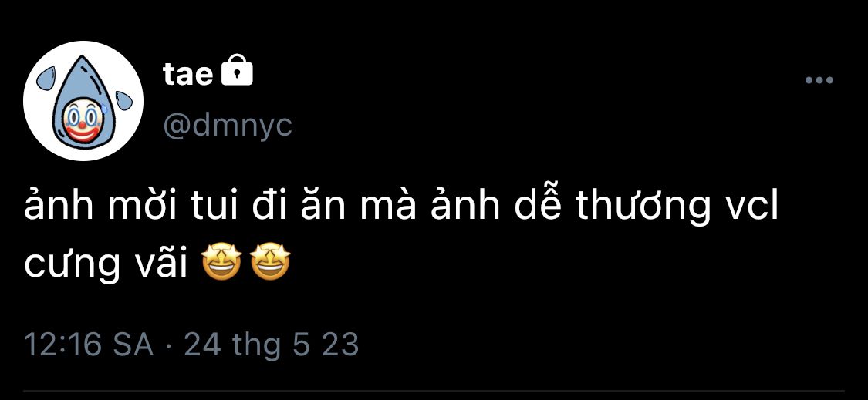Open the profile via the 'tae' display name
Screen dimensions: 868x400
point(188,73)
